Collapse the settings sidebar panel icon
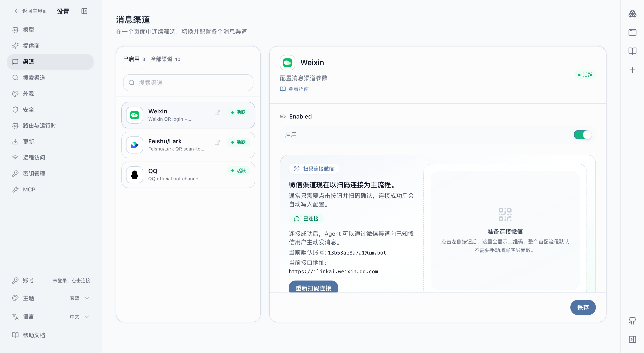644x353 pixels. click(84, 11)
